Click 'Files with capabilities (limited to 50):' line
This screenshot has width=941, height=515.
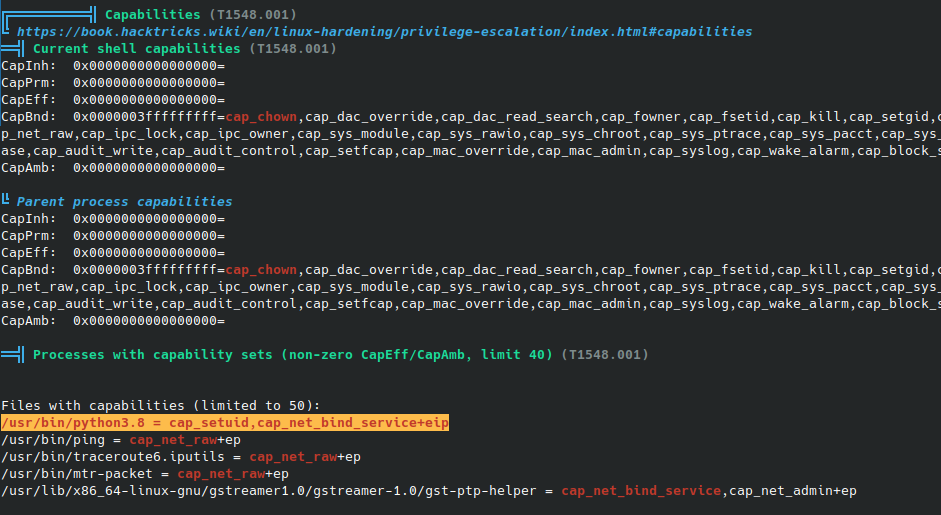click(x=161, y=406)
